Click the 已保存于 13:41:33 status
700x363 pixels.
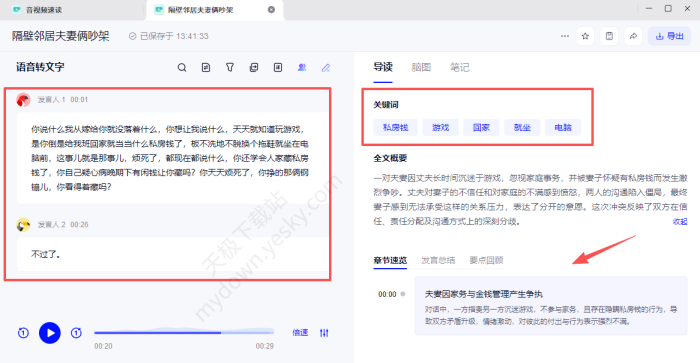(169, 36)
